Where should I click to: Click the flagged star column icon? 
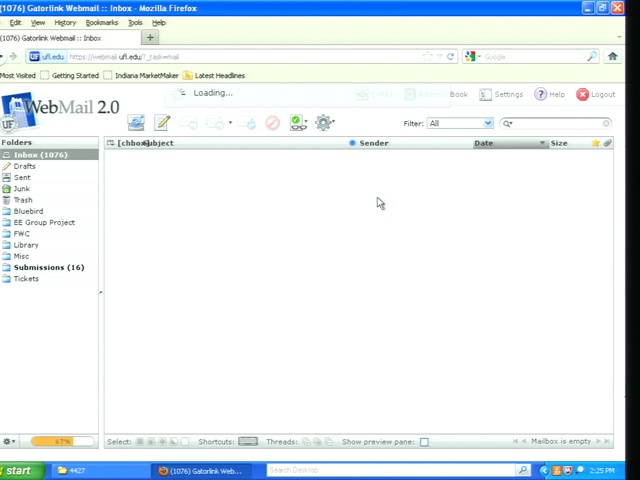pyautogui.click(x=596, y=143)
